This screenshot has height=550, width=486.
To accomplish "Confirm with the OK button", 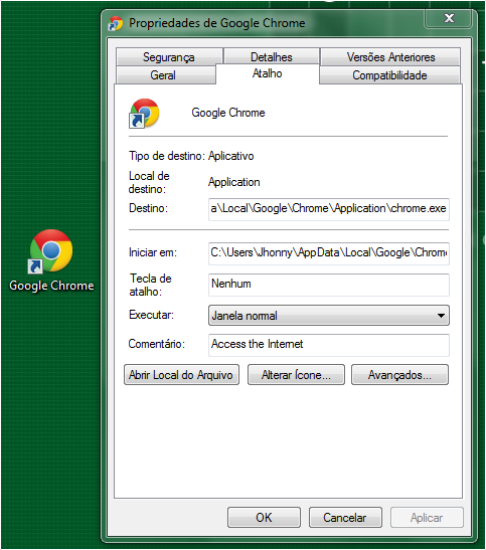I will pyautogui.click(x=264, y=517).
